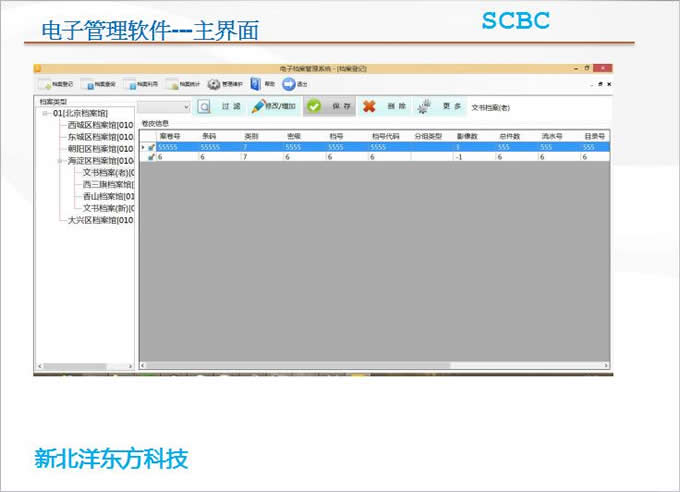Click the edit icon on the 55555 row

point(151,147)
